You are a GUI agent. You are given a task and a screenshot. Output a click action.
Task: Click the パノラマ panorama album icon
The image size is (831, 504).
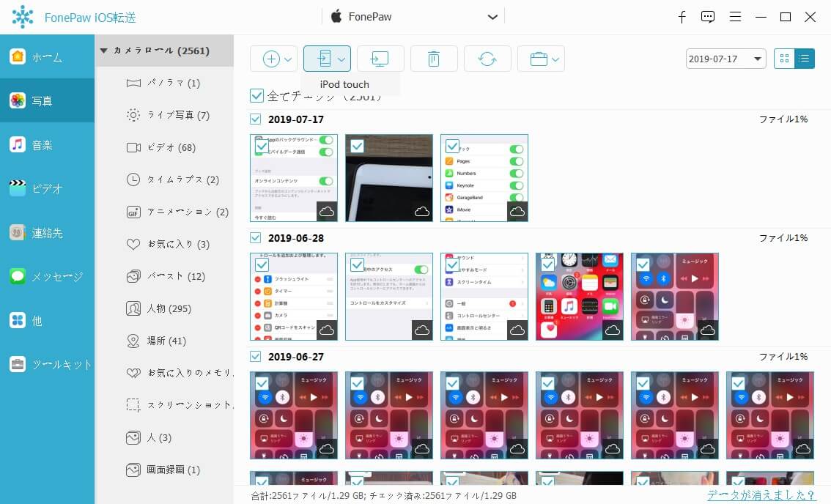[x=133, y=83]
